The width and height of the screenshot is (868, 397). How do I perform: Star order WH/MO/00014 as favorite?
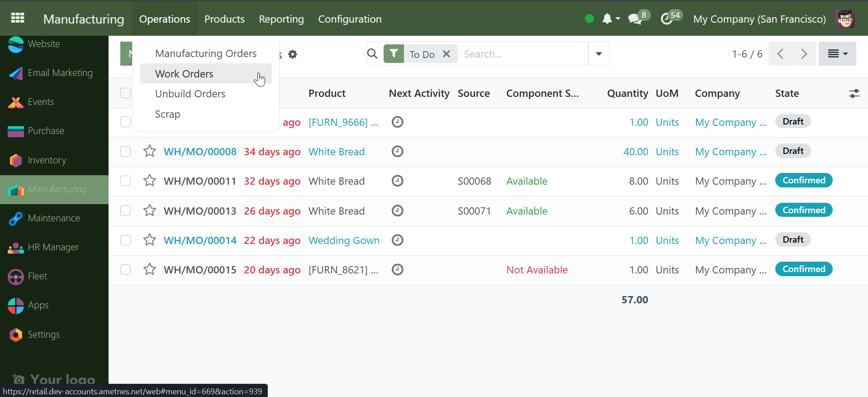tap(150, 240)
